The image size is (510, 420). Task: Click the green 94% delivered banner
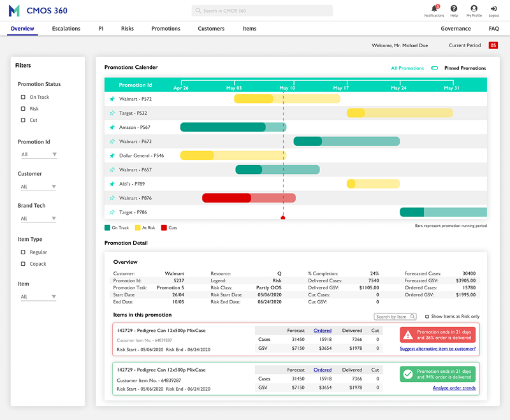437,374
